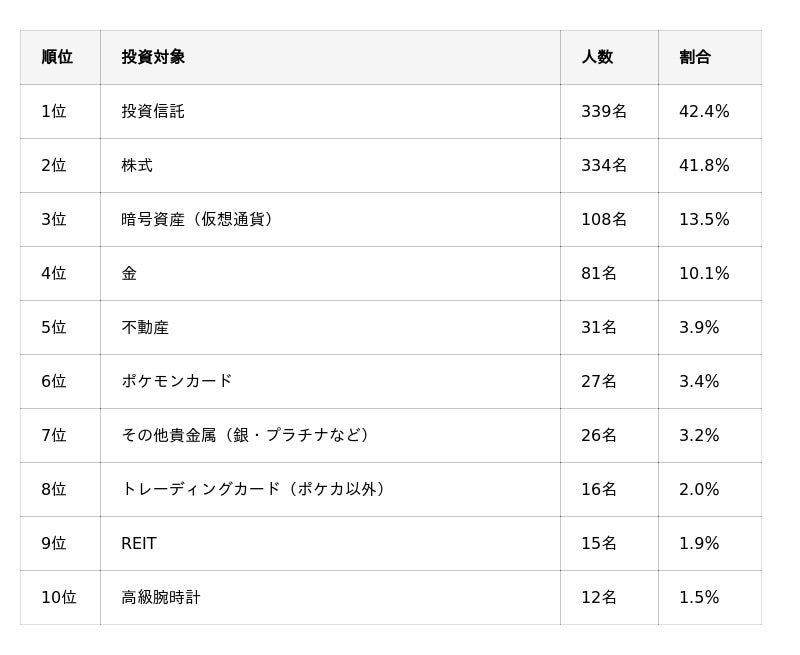Click the 高級腕時計 cell
This screenshot has height=655, width=800.
(x=161, y=597)
